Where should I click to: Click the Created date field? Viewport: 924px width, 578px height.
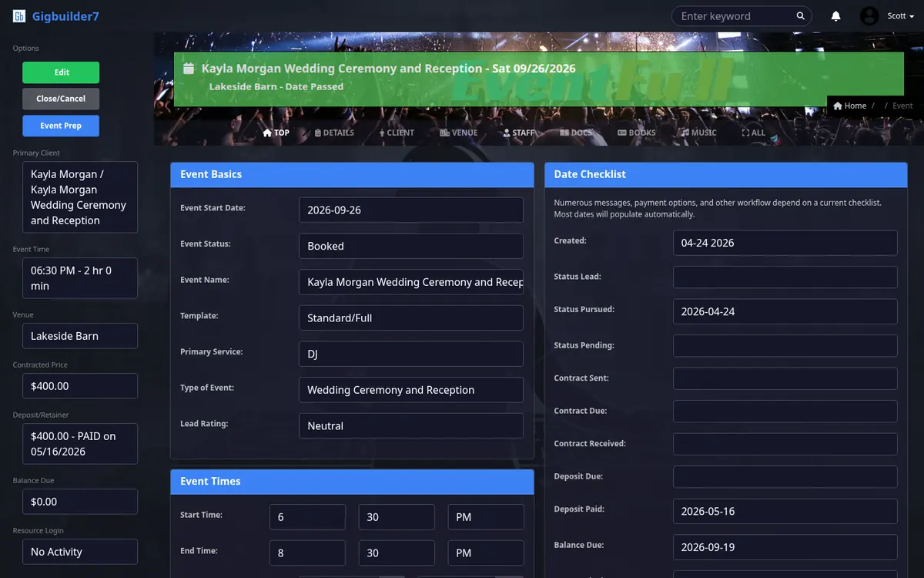(785, 243)
